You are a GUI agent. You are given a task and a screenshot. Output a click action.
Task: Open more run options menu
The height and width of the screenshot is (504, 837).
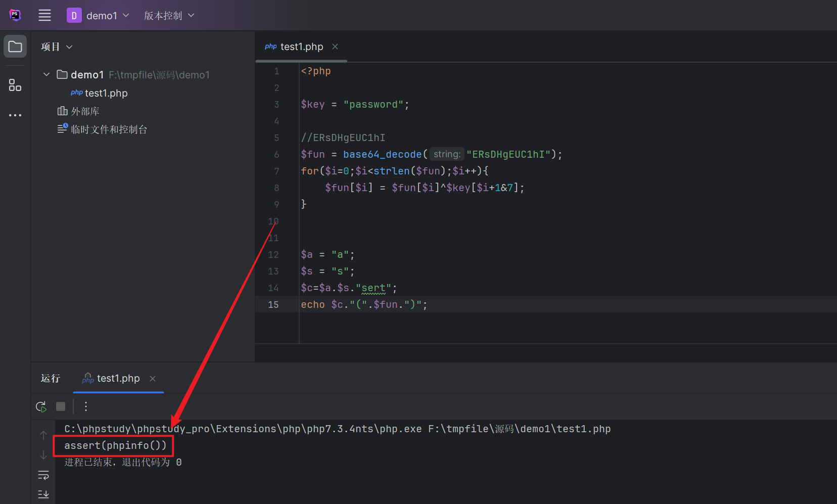tap(86, 406)
